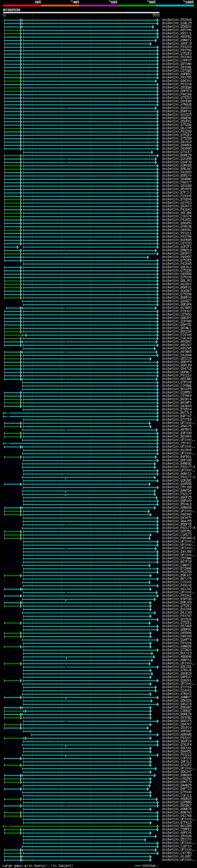Click the label UniRef100_Q43643
This screenshot has height=868, width=197.
click(x=177, y=406)
